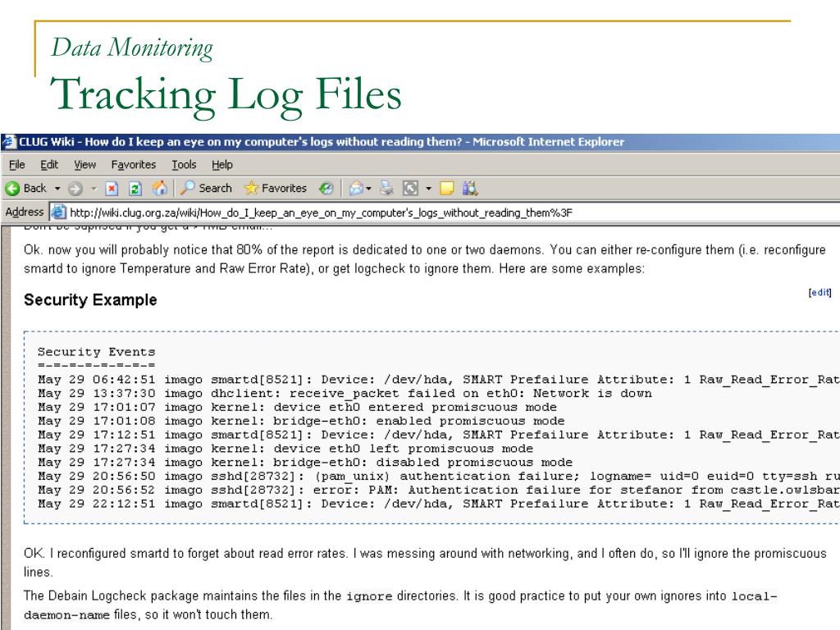Click the Refresh page icon
Image resolution: width=840 pixels, height=630 pixels.
tap(135, 188)
